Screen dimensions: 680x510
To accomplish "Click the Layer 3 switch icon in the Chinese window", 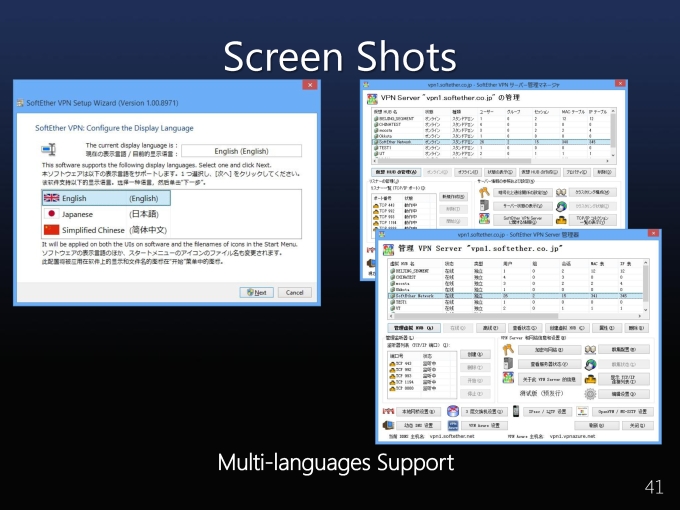I will click(x=453, y=411).
